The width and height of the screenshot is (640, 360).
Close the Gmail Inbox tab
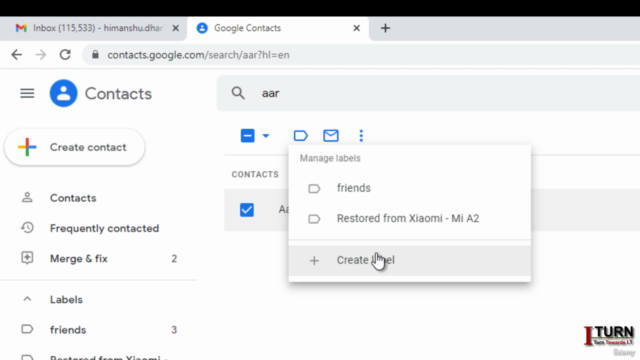pyautogui.click(x=176, y=28)
